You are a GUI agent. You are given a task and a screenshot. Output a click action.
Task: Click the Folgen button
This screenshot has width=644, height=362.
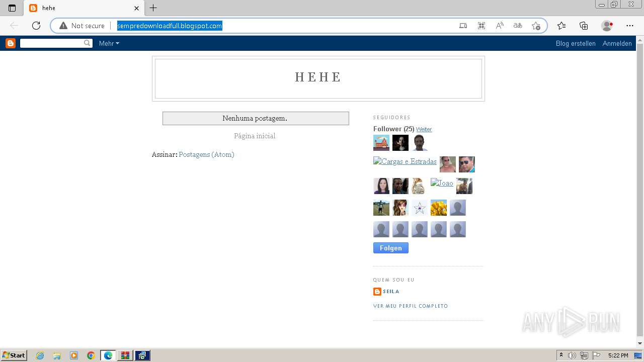coord(391,248)
